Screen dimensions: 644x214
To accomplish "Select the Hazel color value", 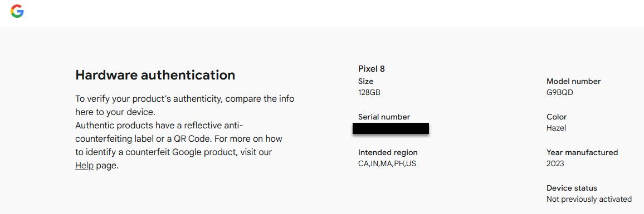I will (x=556, y=128).
